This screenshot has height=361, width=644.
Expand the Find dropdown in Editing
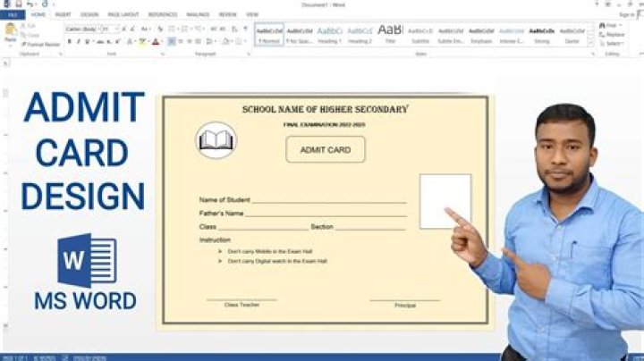623,26
